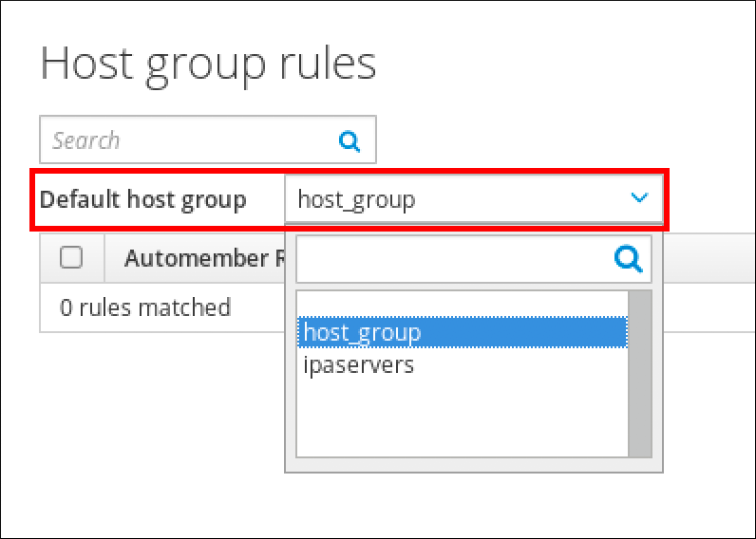Click the 'Host group rules' page heading

click(x=208, y=64)
